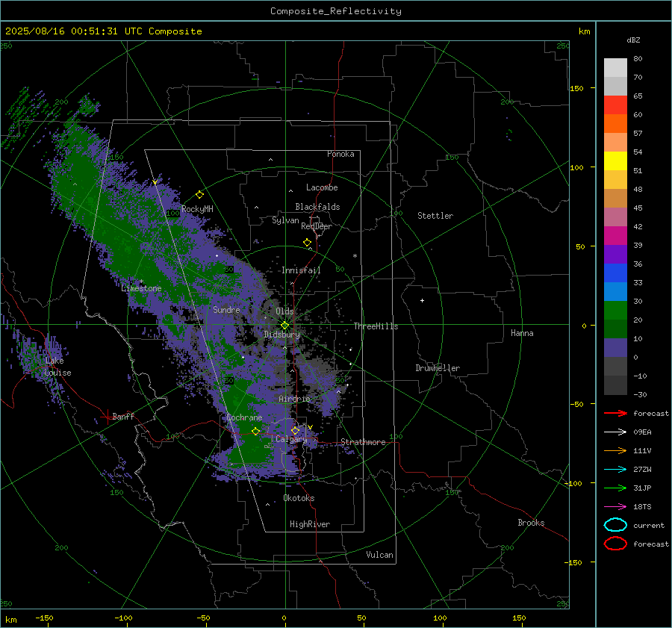
Task: Click the 150 tick on right axis
Action: click(x=576, y=88)
